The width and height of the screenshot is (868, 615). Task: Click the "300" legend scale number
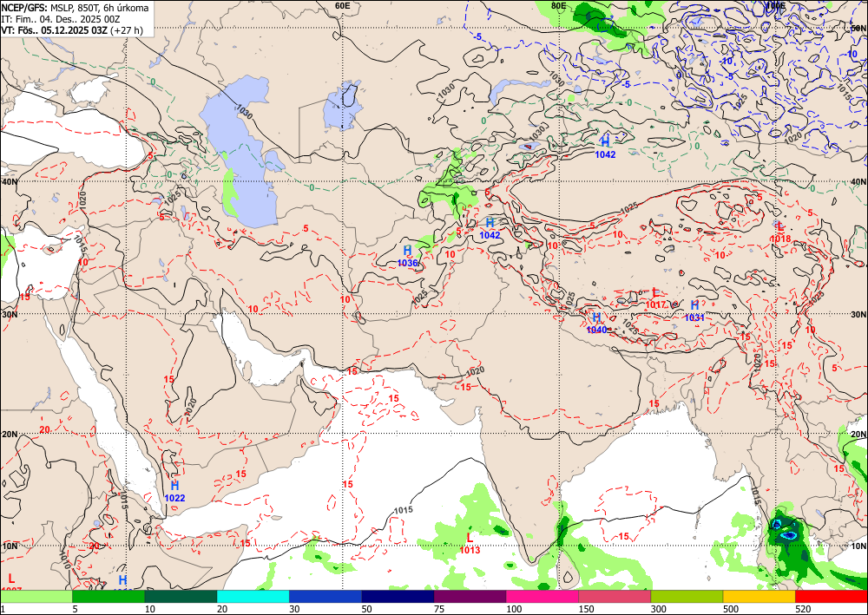658,609
